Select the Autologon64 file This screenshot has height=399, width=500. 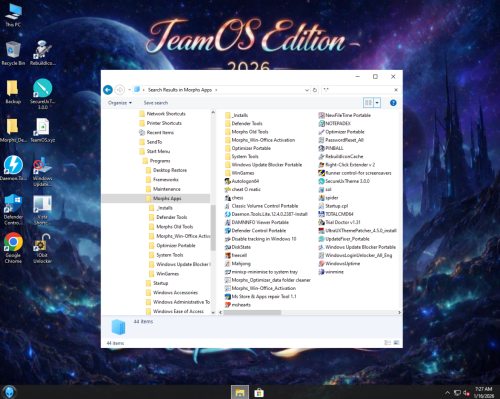242,181
